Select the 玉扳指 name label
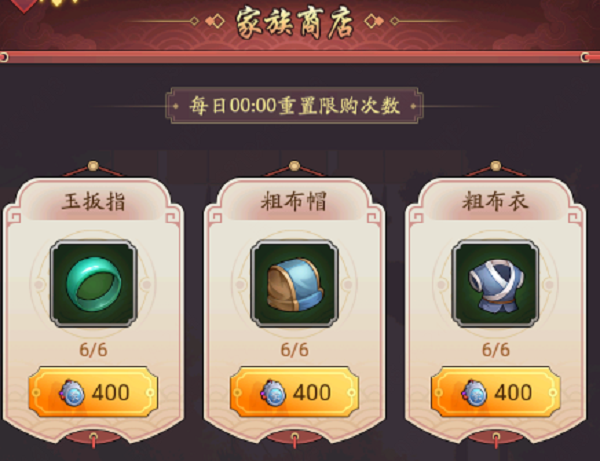This screenshot has height=461, width=600. (x=94, y=202)
